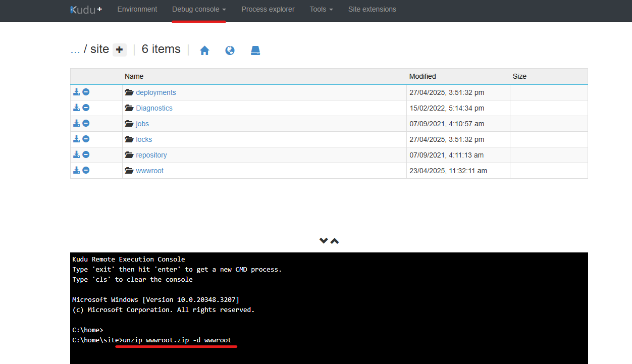Collapse the console with down chevron

click(324, 241)
